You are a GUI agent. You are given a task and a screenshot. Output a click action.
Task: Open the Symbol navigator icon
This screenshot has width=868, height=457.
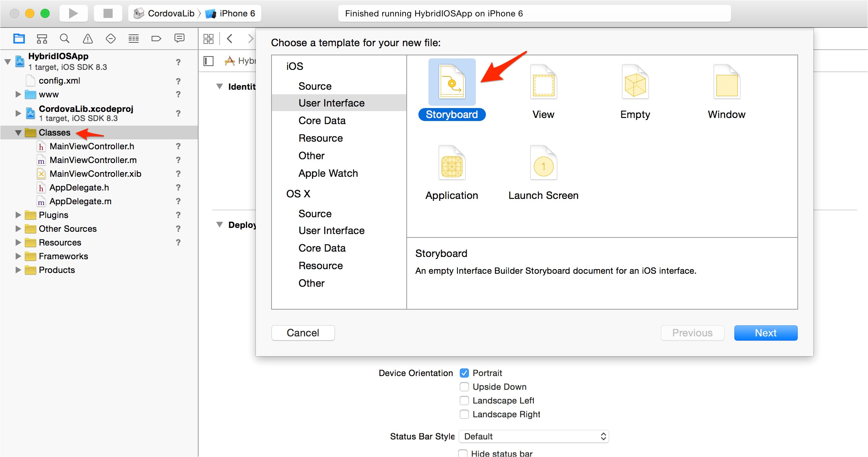tap(42, 38)
